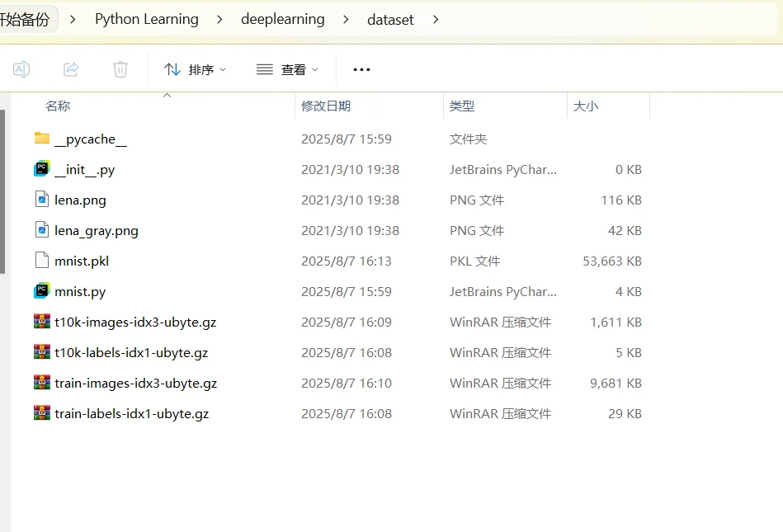Screen dimensions: 783x532
Task: Select the __init__.py PyCharm file icon
Action: point(42,169)
